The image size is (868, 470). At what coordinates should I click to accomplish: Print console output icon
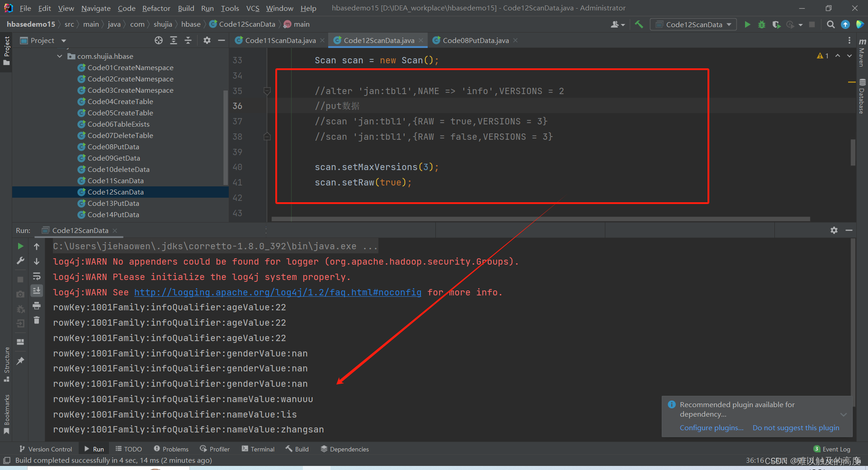37,306
